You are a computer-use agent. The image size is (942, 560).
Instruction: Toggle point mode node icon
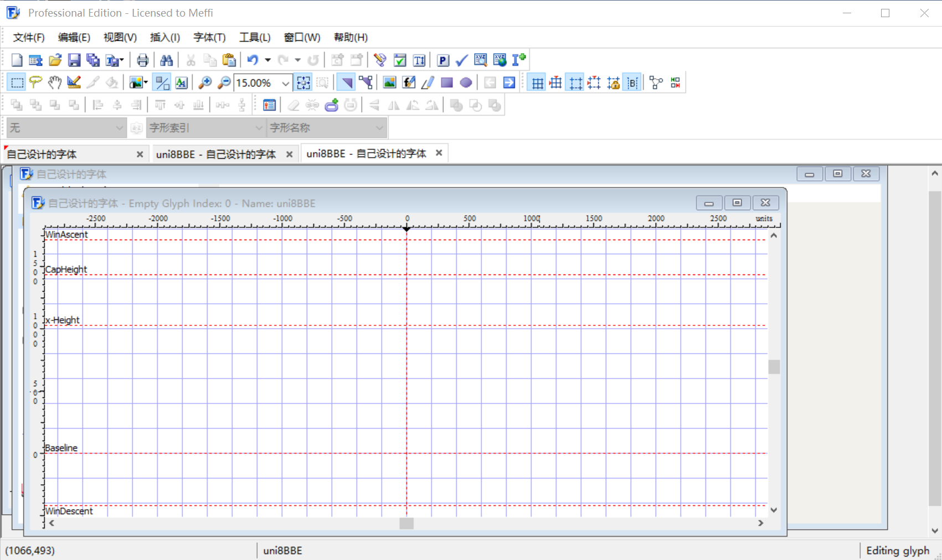pos(366,82)
